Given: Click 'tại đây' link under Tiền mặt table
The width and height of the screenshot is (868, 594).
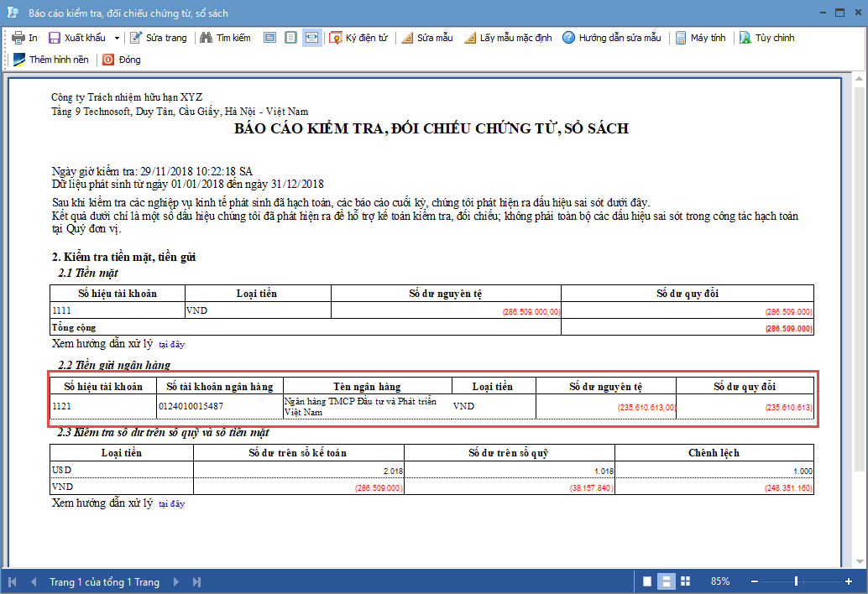Looking at the screenshot, I should 171,344.
